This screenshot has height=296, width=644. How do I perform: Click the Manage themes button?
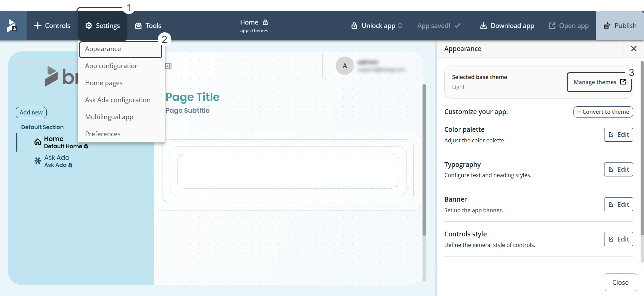click(x=599, y=82)
